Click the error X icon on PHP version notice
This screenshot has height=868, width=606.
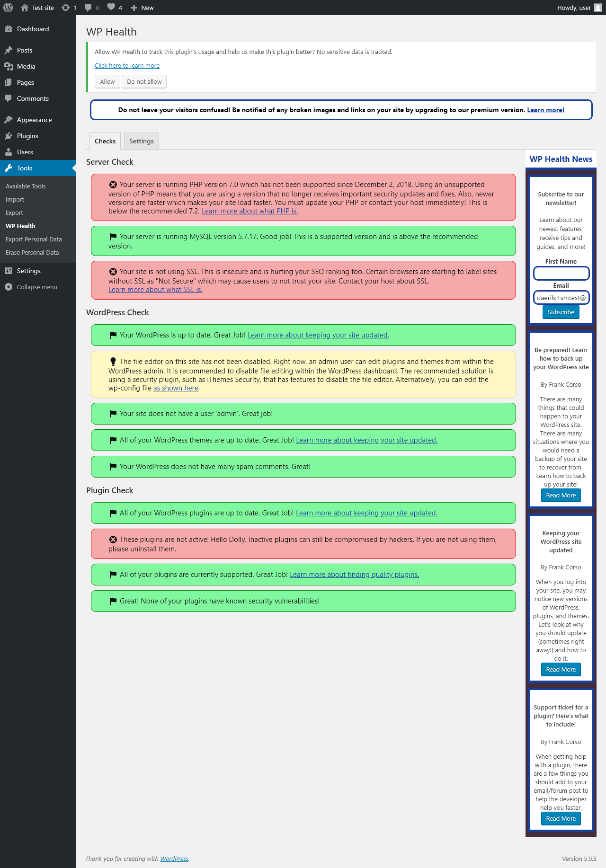coord(113,185)
